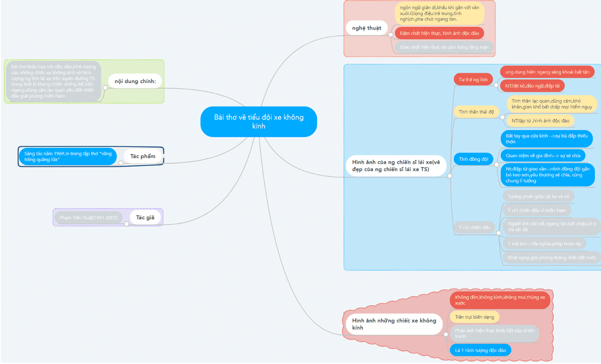Screen dimensions: 601x364
Task: Click 'Phạm Tiến Duật(1941-2007)' node
Action: (x=88, y=217)
